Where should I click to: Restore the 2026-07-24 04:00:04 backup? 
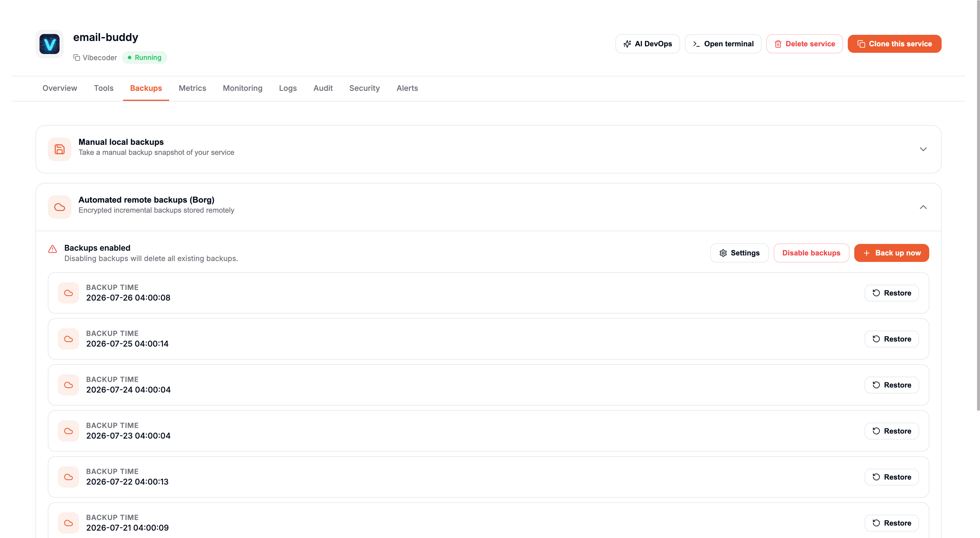coord(891,385)
